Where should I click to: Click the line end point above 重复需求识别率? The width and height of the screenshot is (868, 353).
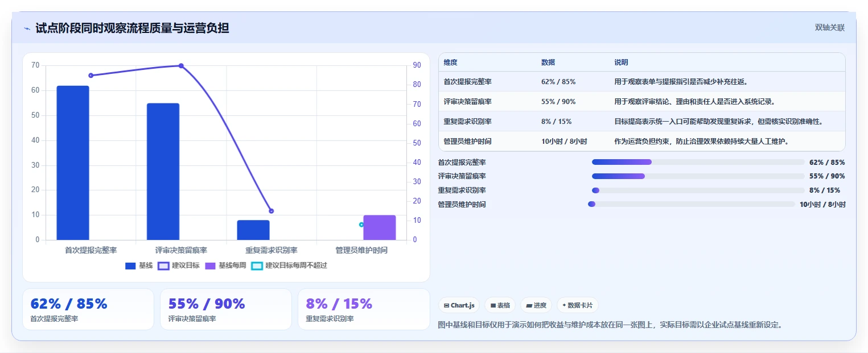pos(271,211)
